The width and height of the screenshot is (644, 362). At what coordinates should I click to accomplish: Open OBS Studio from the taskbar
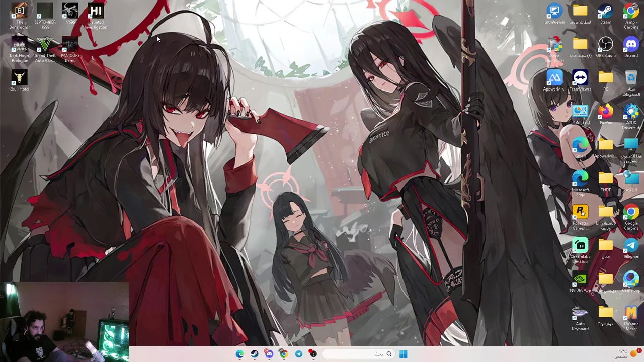(313, 354)
